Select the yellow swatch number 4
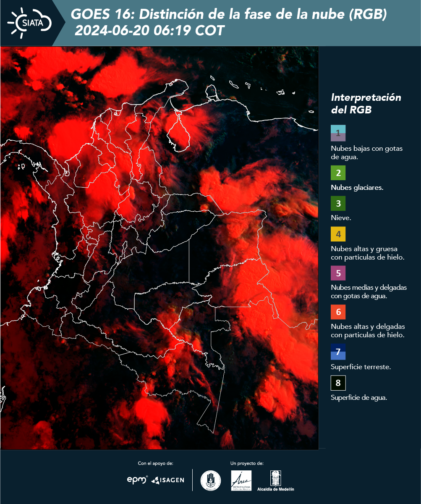 point(338,234)
